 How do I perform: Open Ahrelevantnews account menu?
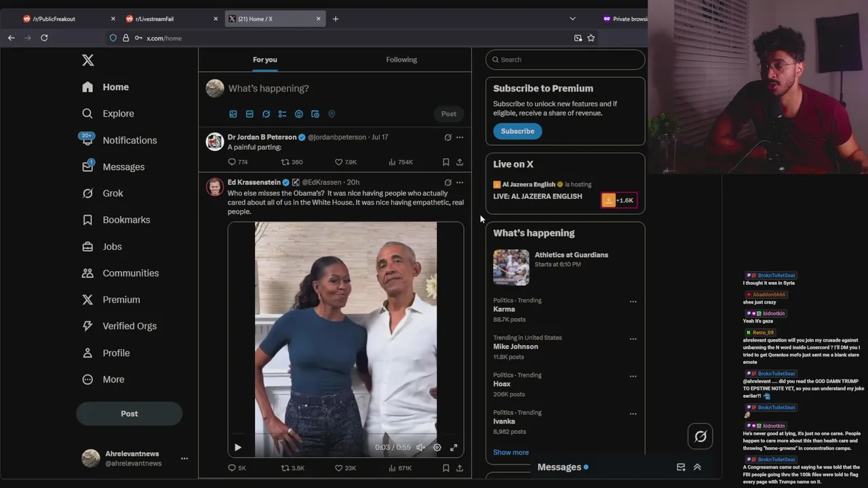134,458
